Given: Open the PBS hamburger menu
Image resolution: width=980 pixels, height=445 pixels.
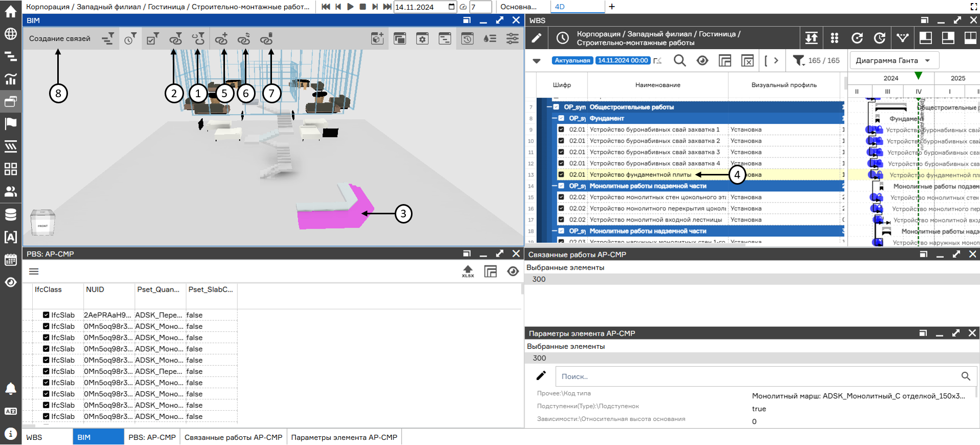Looking at the screenshot, I should coord(34,272).
